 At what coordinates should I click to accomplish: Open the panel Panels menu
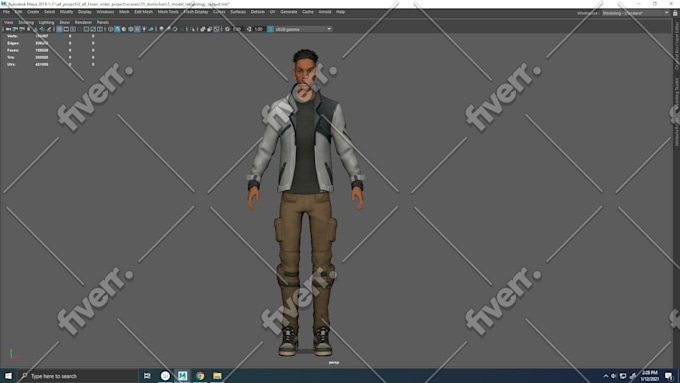click(x=103, y=22)
